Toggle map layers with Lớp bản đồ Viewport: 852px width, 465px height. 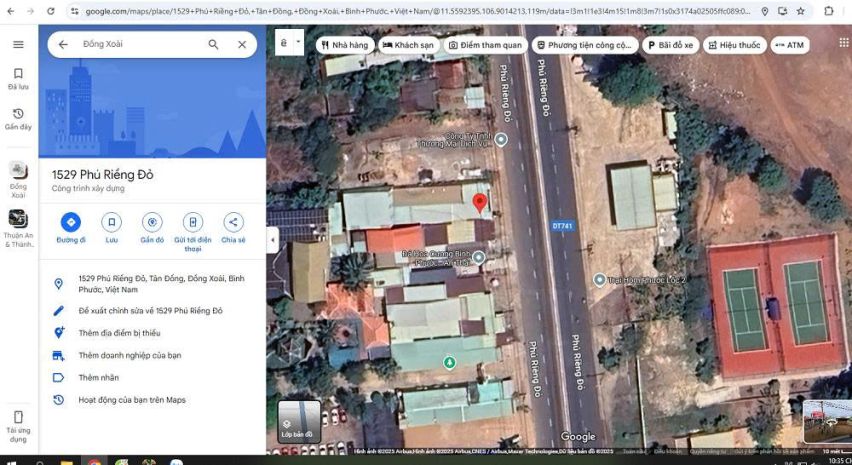pyautogui.click(x=298, y=420)
